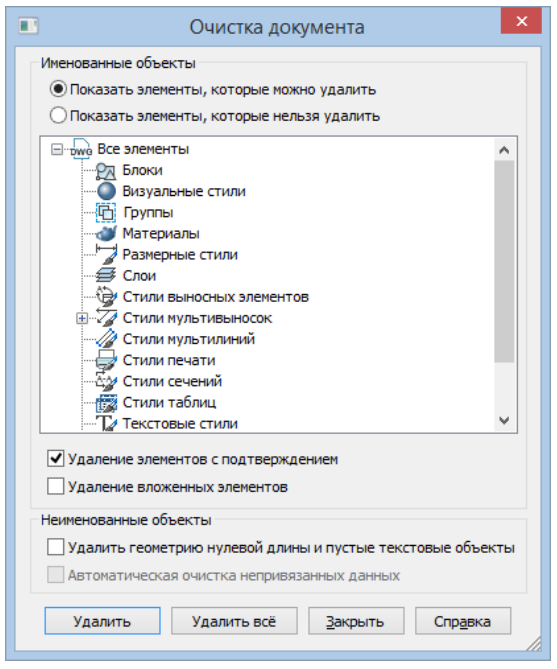557x669 pixels.
Task: Open help with Справка button
Action: [463, 621]
